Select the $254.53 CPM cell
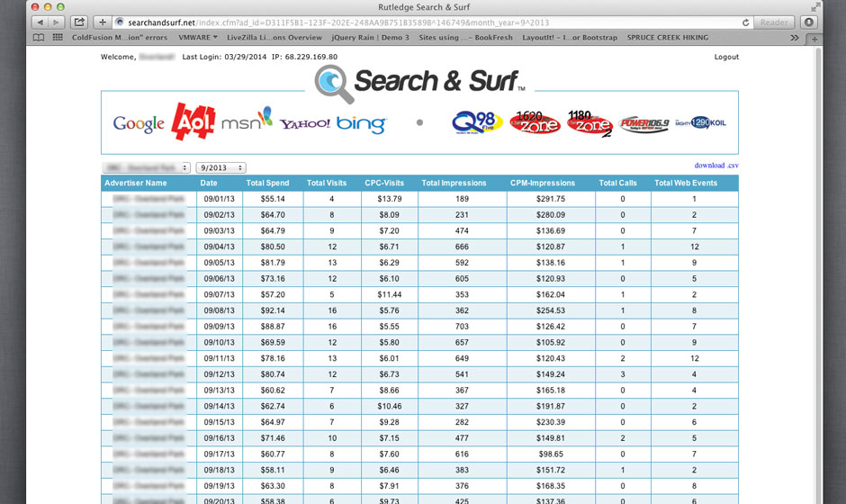 click(550, 310)
